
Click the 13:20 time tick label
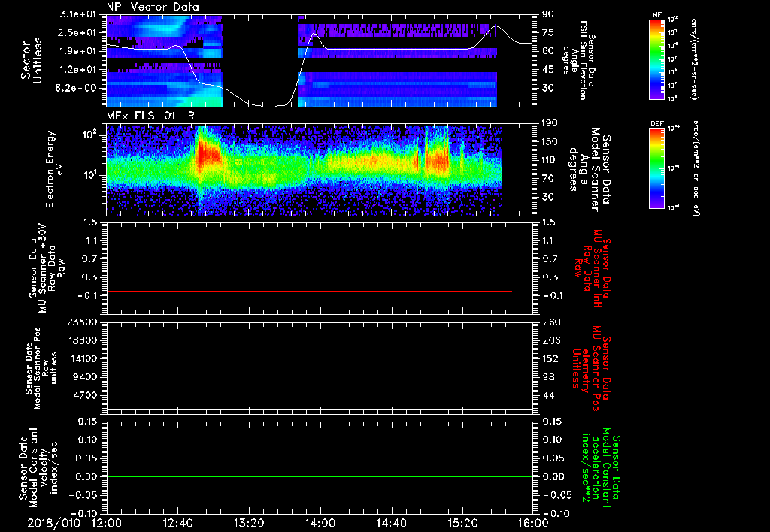249,523
